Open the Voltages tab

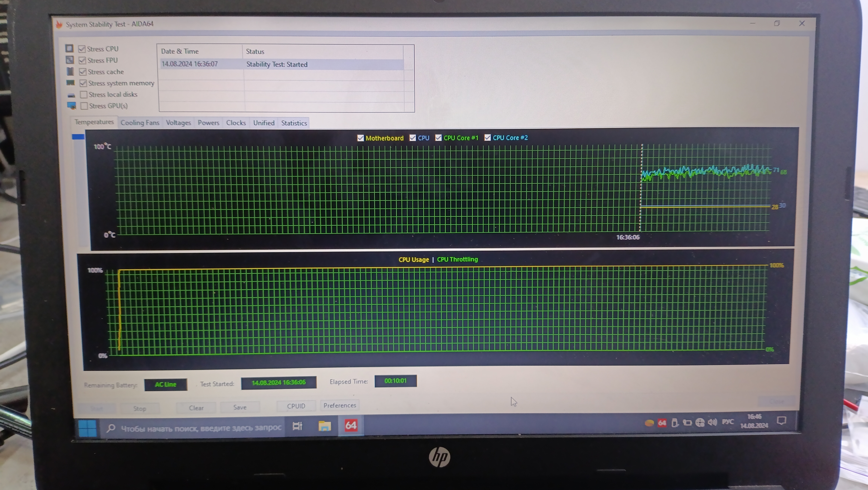tap(178, 122)
